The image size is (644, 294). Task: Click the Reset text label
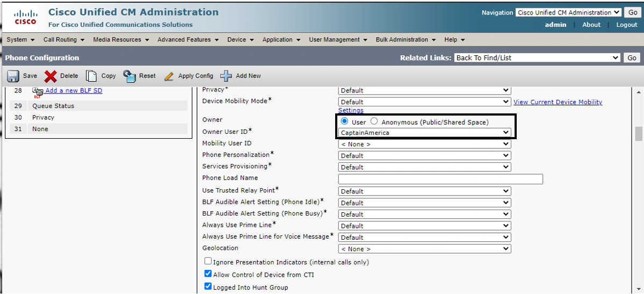148,76
